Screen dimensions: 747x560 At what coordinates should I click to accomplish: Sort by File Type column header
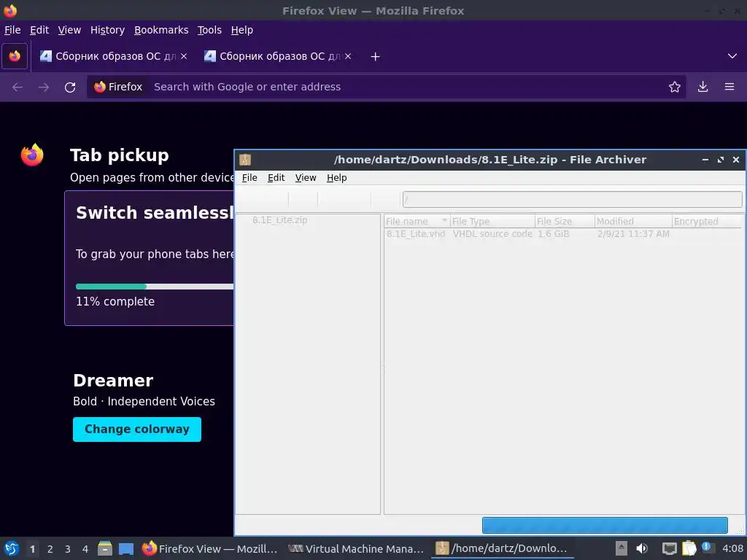[492, 222]
